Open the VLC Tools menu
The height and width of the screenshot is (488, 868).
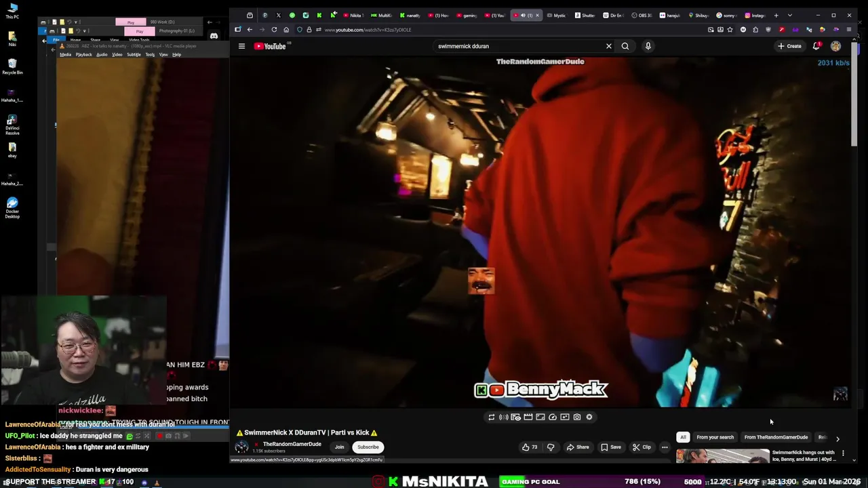point(150,54)
